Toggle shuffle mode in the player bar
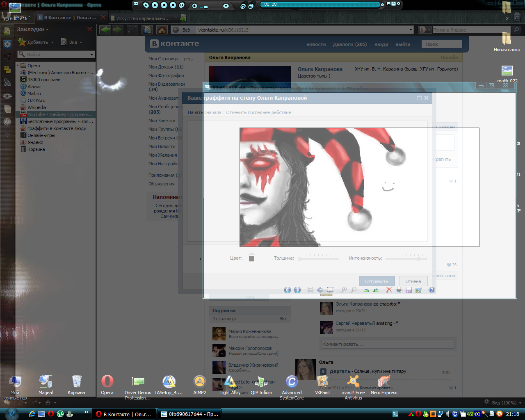 [x=250, y=6]
